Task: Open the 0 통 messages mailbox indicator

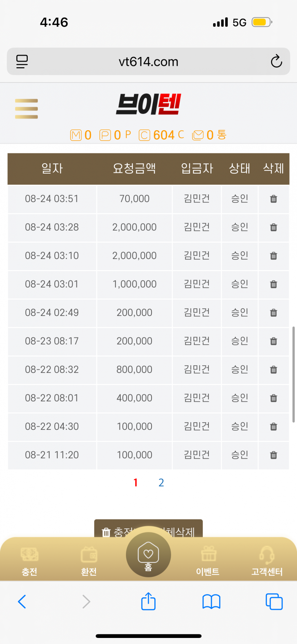Action: tap(209, 135)
